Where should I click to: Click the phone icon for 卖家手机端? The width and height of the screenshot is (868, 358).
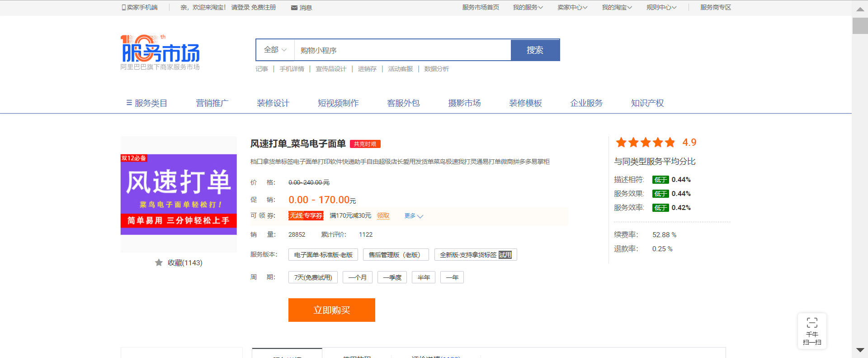pos(123,8)
